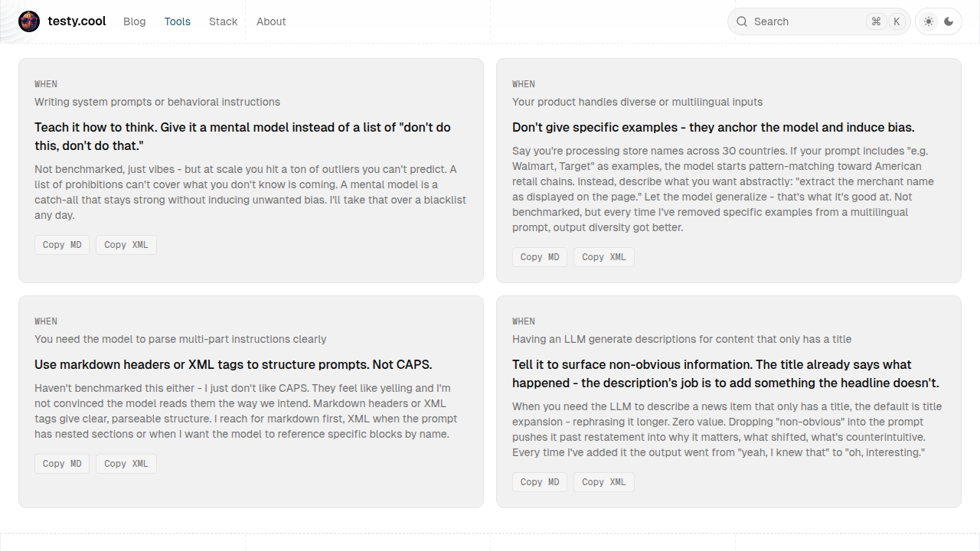
Task: Open the Stack nav item
Action: pyautogui.click(x=224, y=21)
